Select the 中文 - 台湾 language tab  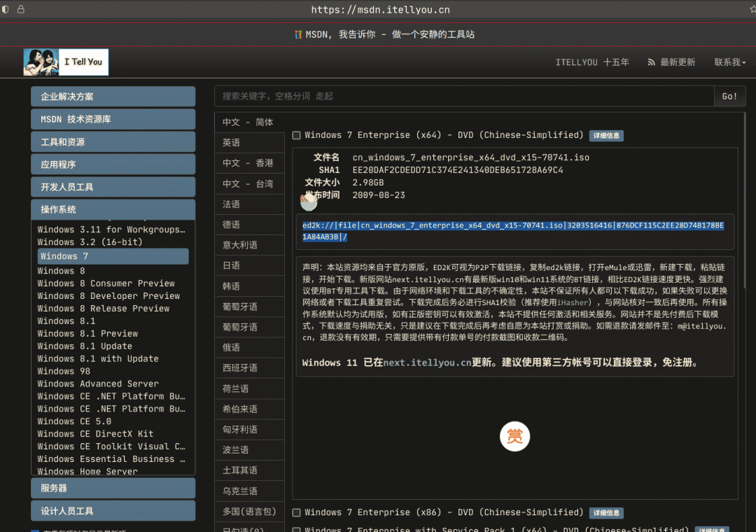(249, 184)
